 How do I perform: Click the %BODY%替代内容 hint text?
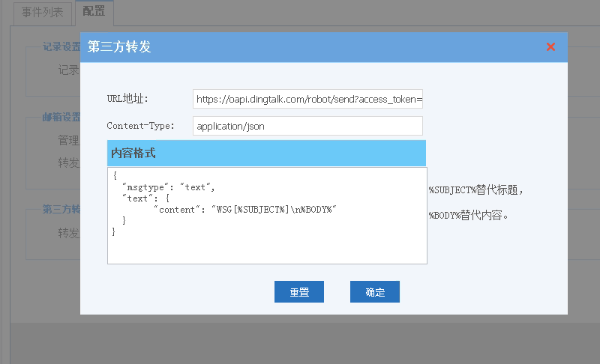pyautogui.click(x=469, y=216)
